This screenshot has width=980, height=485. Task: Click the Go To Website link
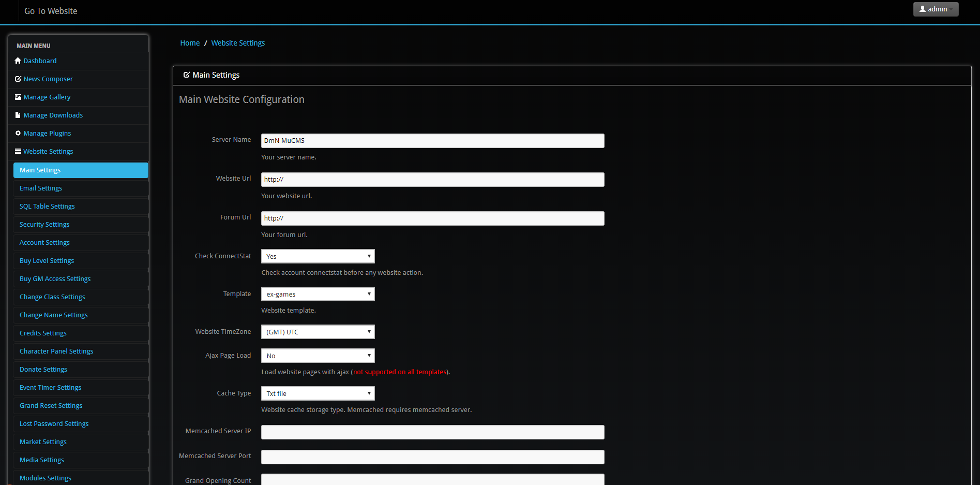click(x=51, y=11)
